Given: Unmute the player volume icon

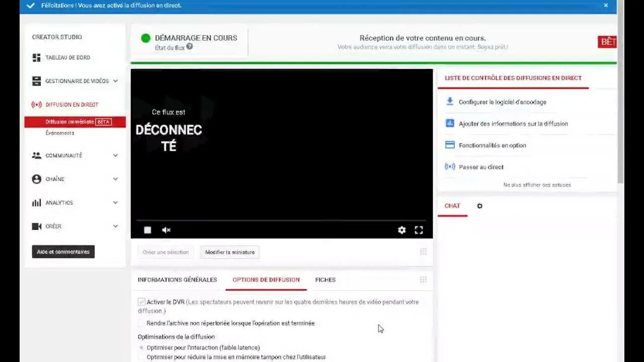Looking at the screenshot, I should point(167,230).
